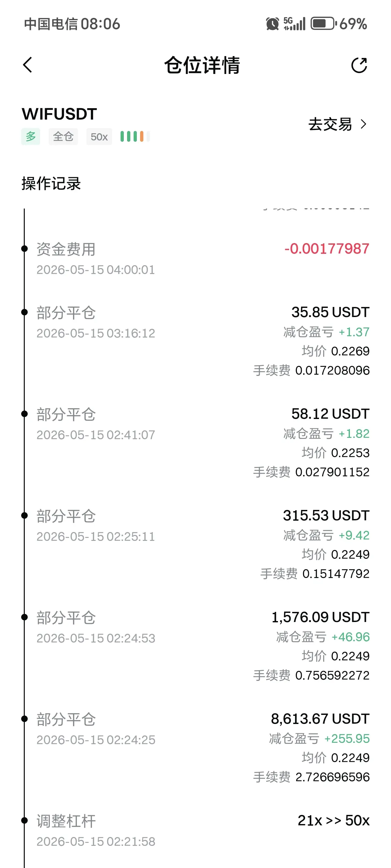The height and width of the screenshot is (868, 391).
Task: Select the 调整杠杆 21x >> 50x entry
Action: pyautogui.click(x=195, y=831)
